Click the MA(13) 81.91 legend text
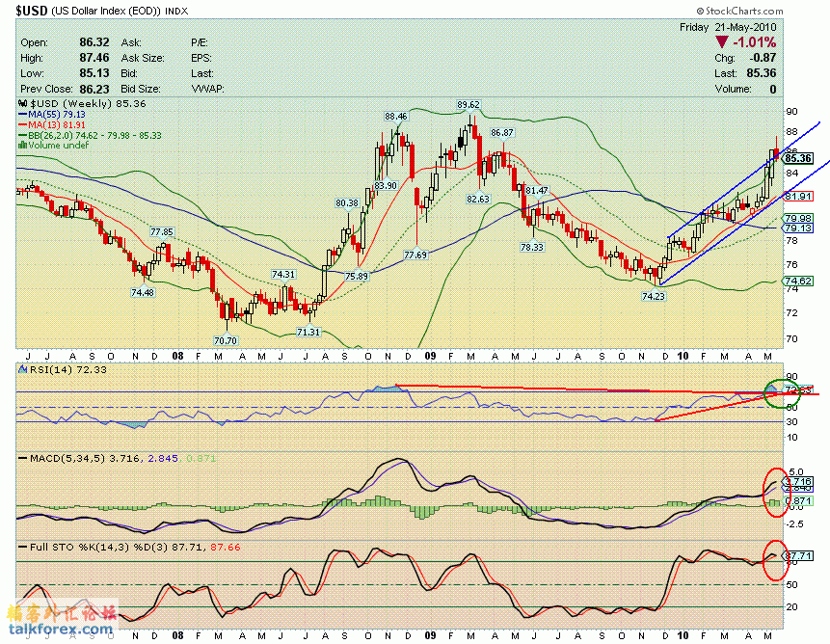 (57, 125)
